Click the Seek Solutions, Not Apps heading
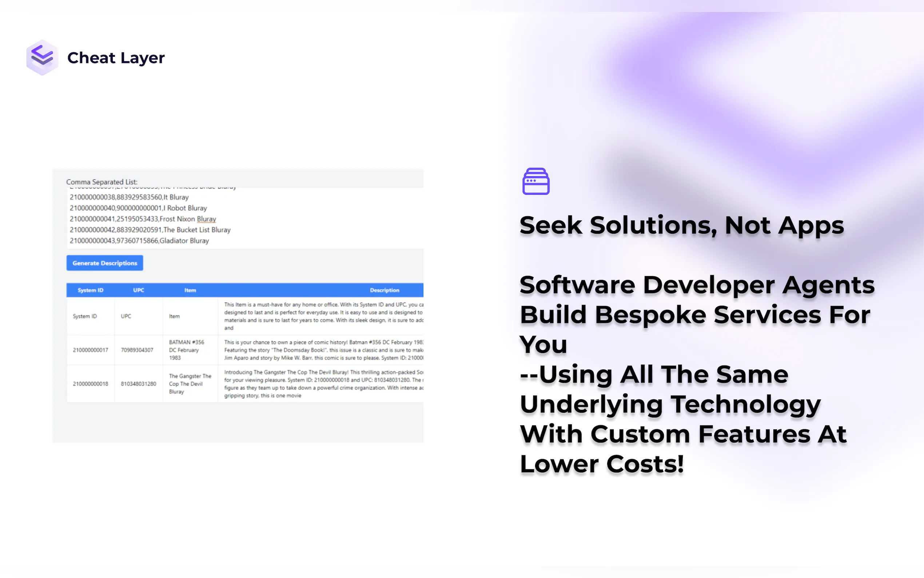 [x=681, y=225]
